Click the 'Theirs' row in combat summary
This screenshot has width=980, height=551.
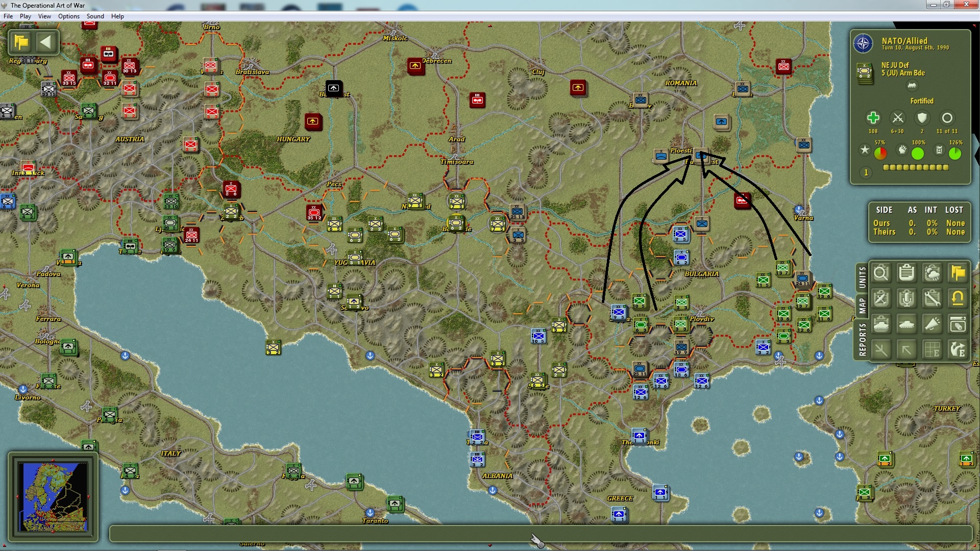(x=919, y=232)
